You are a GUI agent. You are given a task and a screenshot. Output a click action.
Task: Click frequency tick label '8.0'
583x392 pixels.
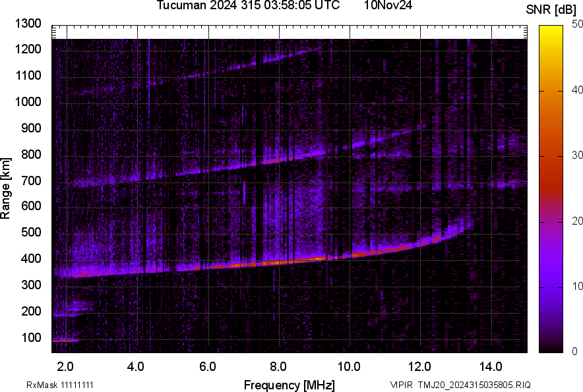click(278, 367)
